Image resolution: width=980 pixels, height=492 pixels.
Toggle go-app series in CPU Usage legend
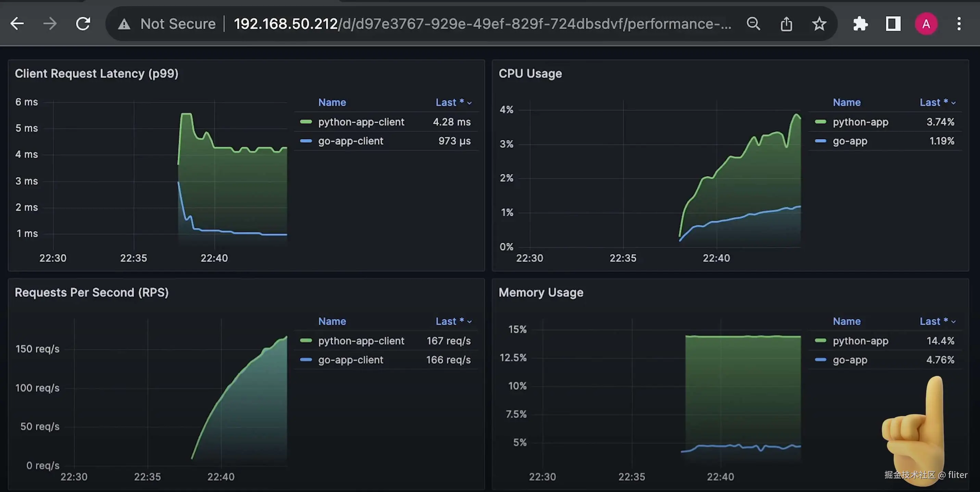850,141
